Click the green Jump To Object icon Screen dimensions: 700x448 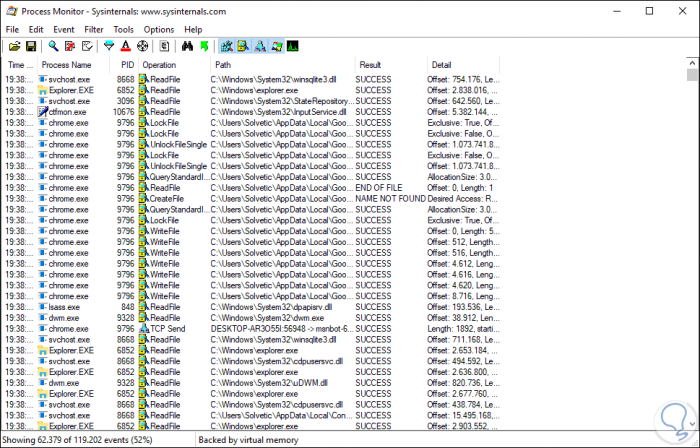tap(204, 46)
